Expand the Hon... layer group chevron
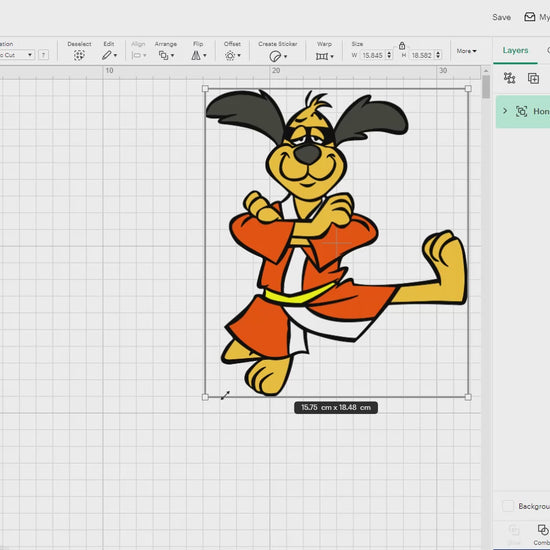This screenshot has width=550, height=550. click(x=505, y=111)
